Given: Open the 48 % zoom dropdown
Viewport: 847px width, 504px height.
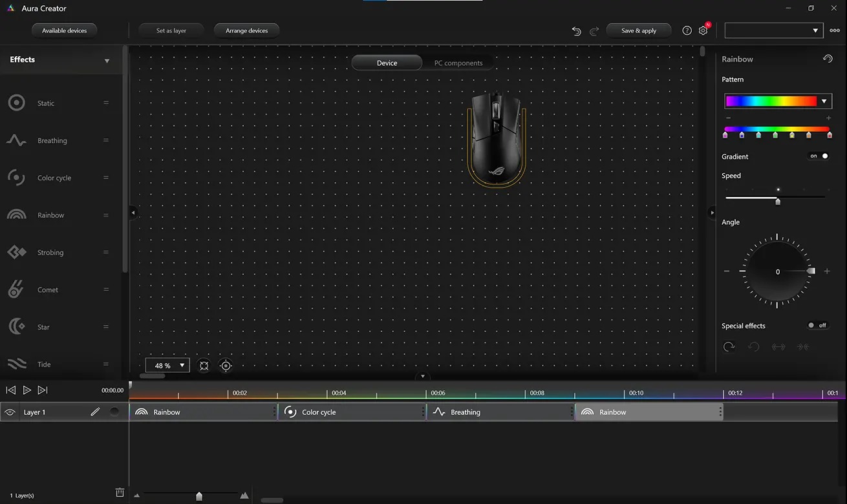Looking at the screenshot, I should point(167,366).
